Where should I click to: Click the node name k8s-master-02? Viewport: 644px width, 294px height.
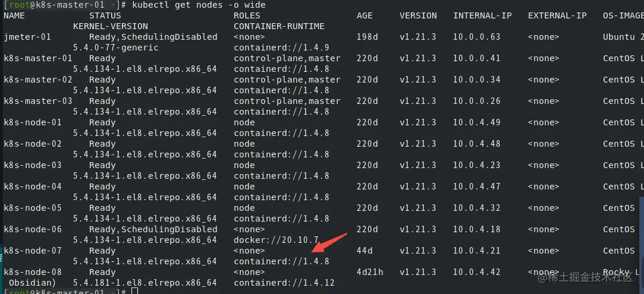(x=38, y=80)
